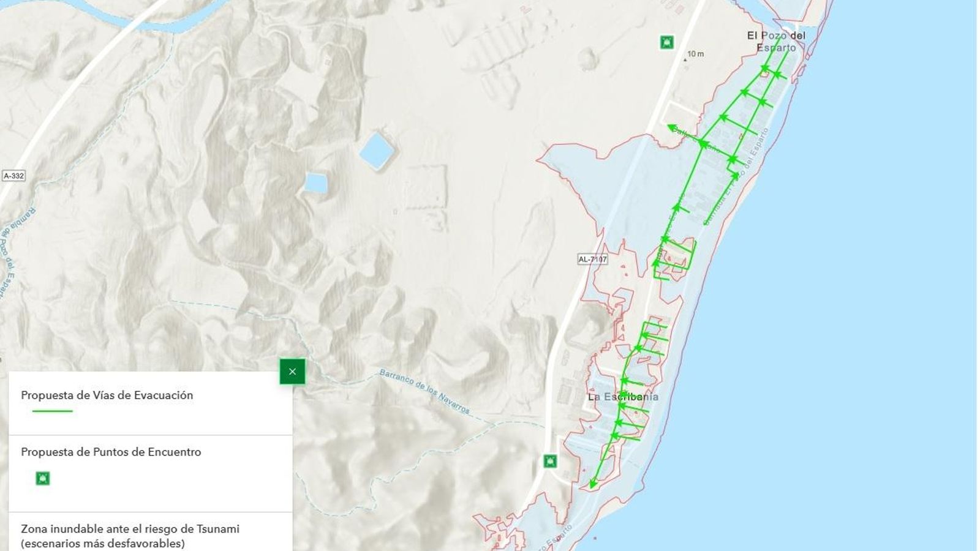Select 'Propuesta de Vías de Evacuación' legend entry
The height and width of the screenshot is (551, 980).
tap(107, 395)
